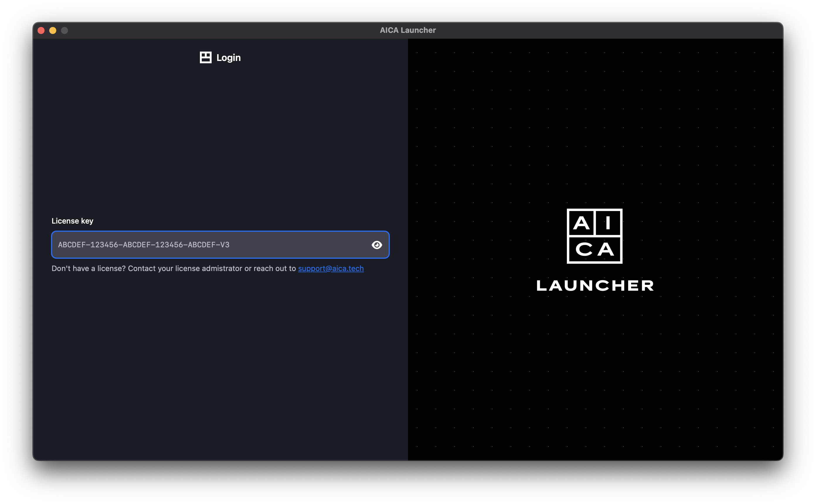This screenshot has width=816, height=504.
Task: Close the AICA Launcher window
Action: pos(41,31)
